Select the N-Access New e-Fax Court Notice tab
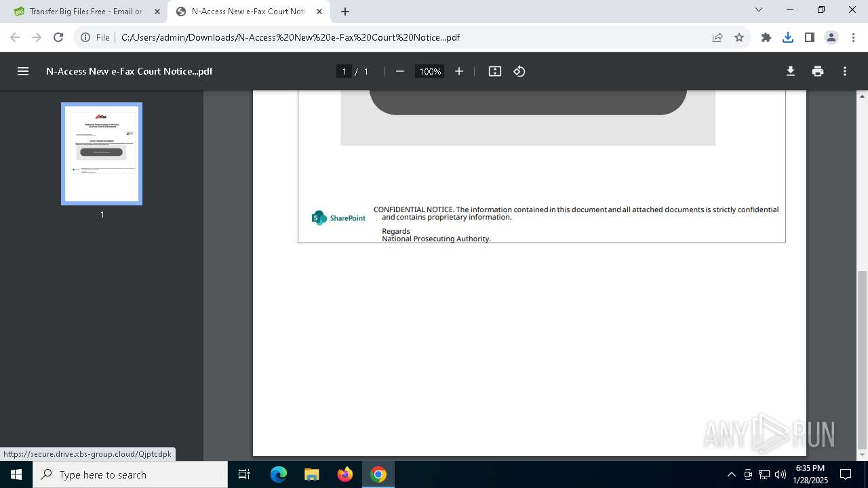Screen dimensions: 868x488 coord(249,12)
